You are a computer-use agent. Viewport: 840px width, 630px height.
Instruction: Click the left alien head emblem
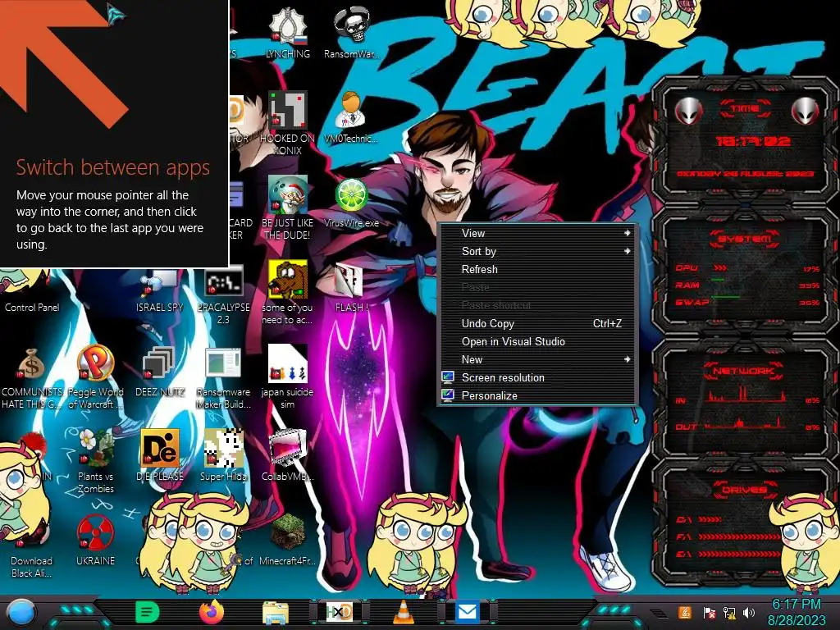[687, 112]
